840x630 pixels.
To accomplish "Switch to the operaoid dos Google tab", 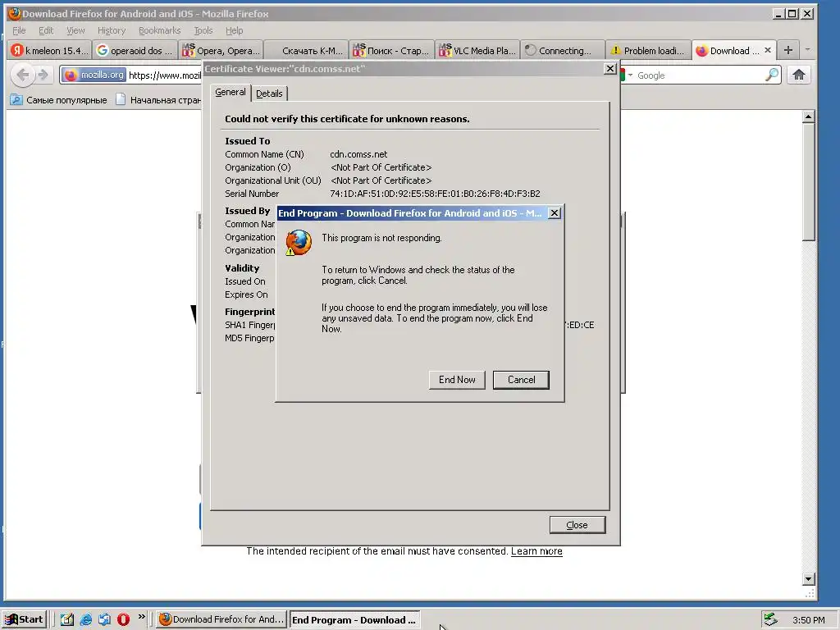I will click(x=135, y=50).
